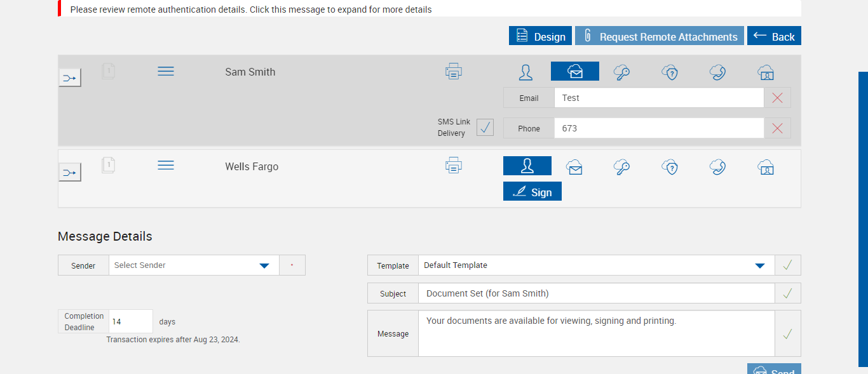868x374 pixels.
Task: Choose Sam Smith's cloud shield question icon
Action: pos(670,72)
